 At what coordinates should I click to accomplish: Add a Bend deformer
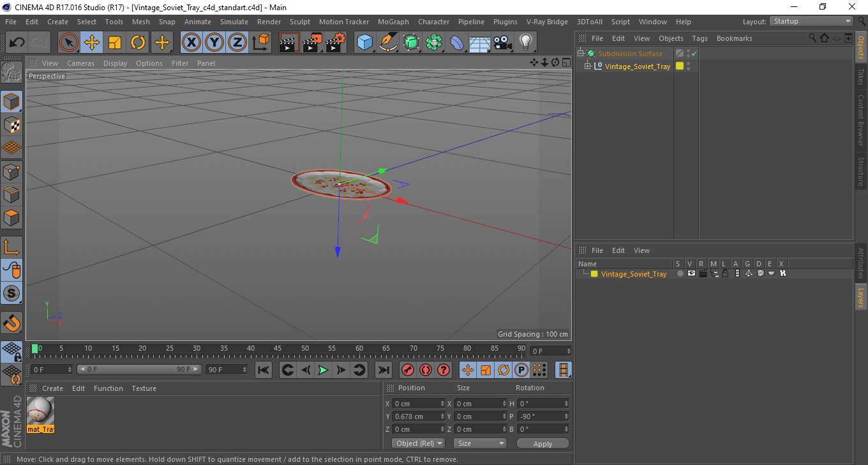(457, 43)
